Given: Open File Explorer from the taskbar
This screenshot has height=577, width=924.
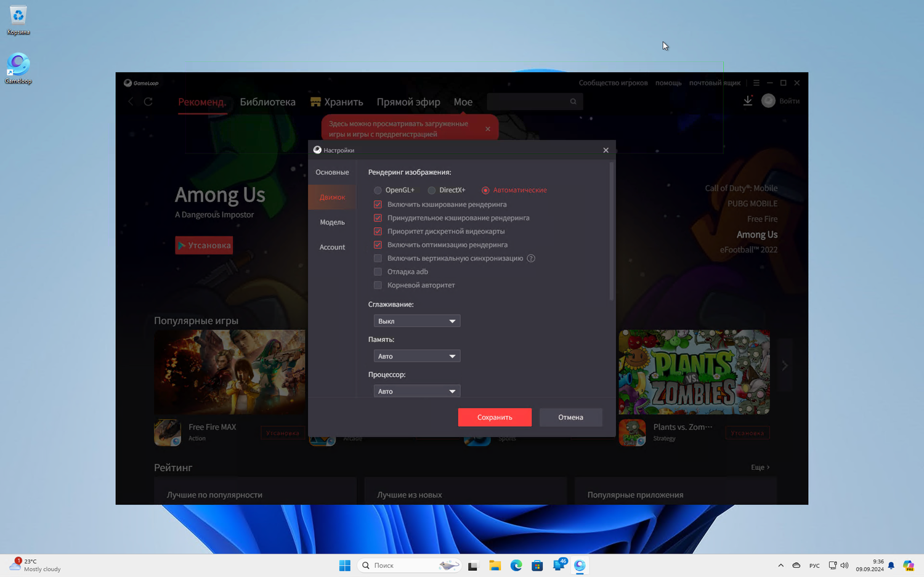Looking at the screenshot, I should click(495, 565).
